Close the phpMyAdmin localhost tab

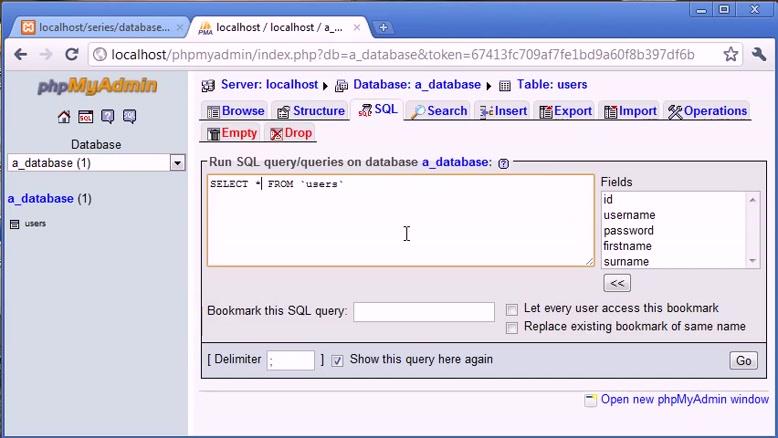(357, 27)
